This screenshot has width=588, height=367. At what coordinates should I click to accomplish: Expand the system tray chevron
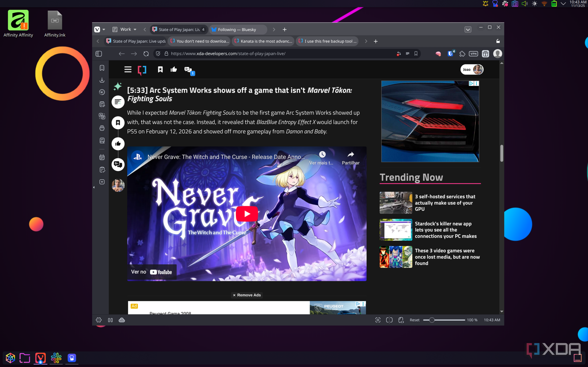click(x=563, y=4)
